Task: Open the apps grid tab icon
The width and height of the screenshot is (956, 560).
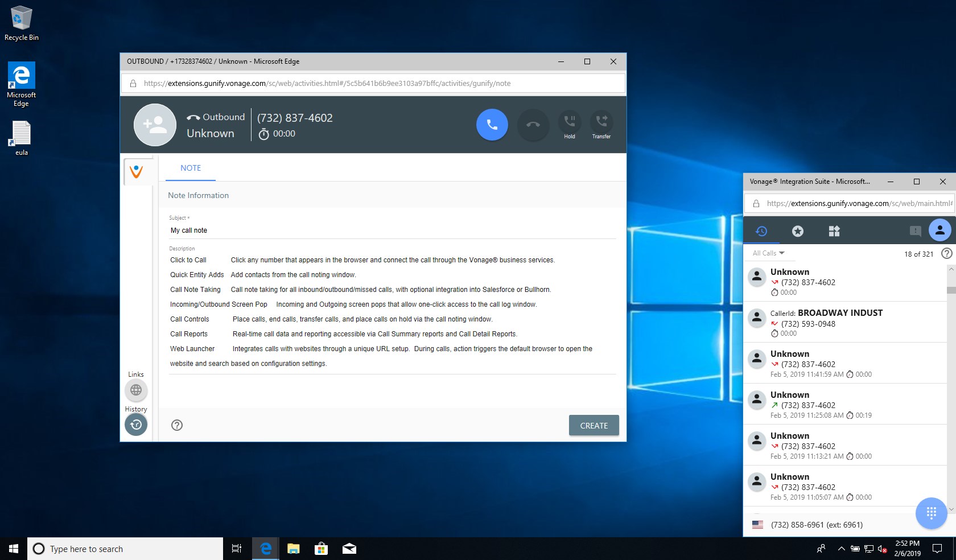Action: pyautogui.click(x=834, y=230)
